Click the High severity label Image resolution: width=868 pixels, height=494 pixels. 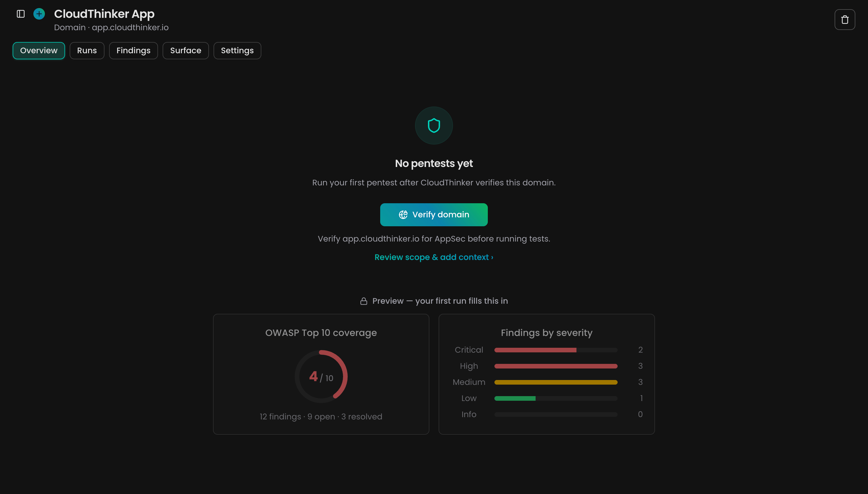pos(469,366)
